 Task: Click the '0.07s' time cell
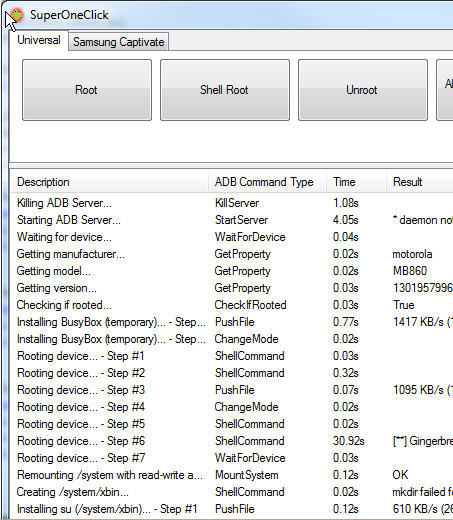(x=346, y=390)
